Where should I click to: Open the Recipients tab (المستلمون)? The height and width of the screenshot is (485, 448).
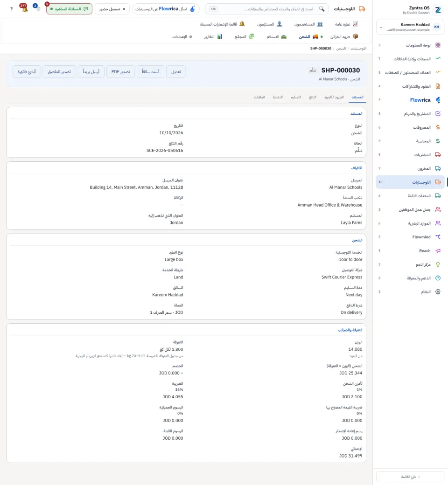click(x=269, y=24)
